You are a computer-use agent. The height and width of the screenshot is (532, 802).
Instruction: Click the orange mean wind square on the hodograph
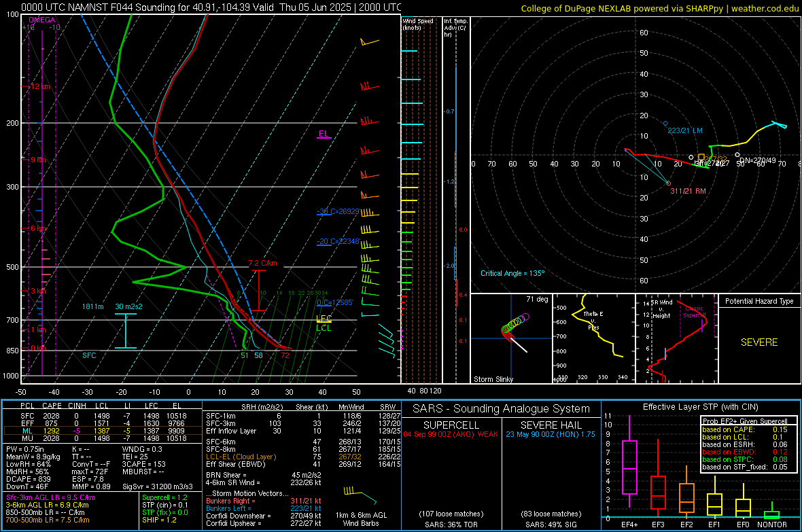(701, 157)
